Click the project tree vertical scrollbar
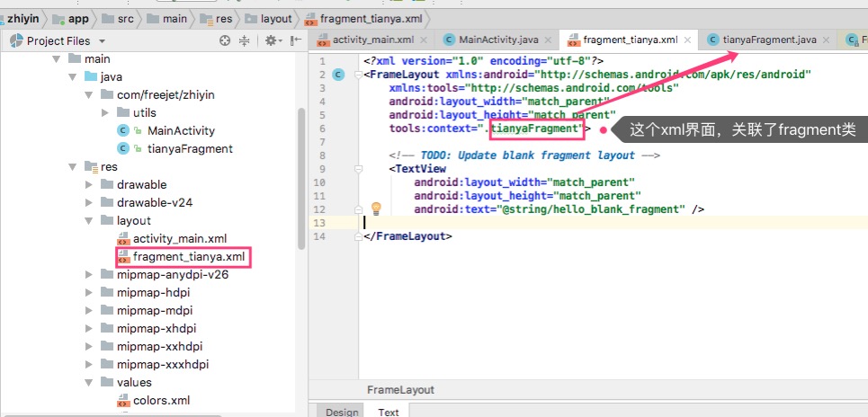 pos(301,178)
